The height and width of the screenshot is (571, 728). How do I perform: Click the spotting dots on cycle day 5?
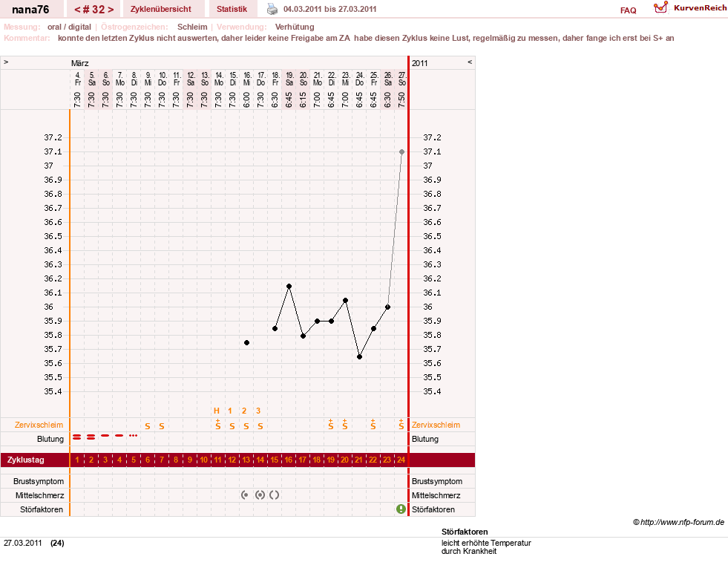click(x=134, y=435)
